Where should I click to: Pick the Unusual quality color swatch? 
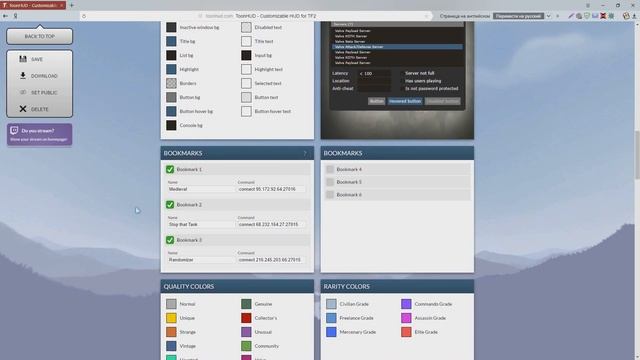click(246, 332)
